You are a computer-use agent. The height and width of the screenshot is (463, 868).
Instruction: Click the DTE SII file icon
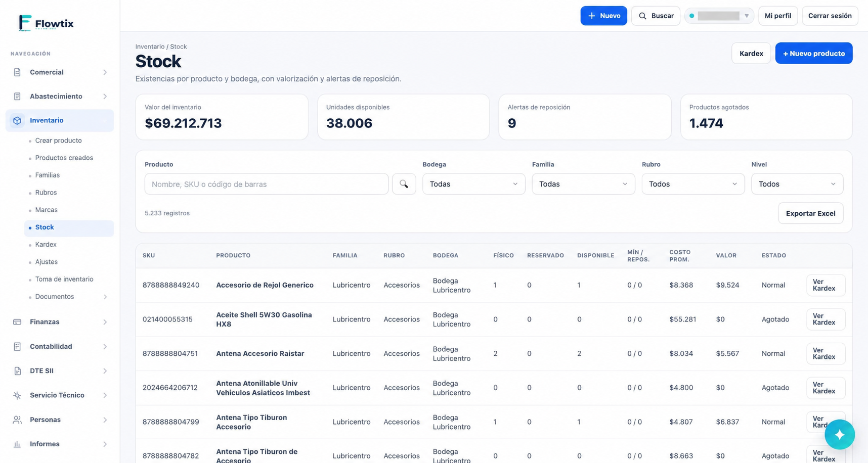(17, 371)
